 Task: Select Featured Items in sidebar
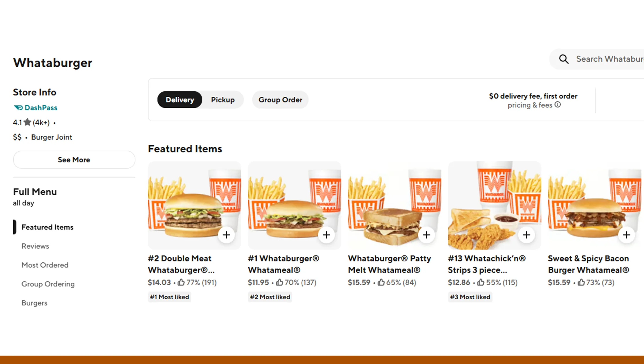[48, 227]
